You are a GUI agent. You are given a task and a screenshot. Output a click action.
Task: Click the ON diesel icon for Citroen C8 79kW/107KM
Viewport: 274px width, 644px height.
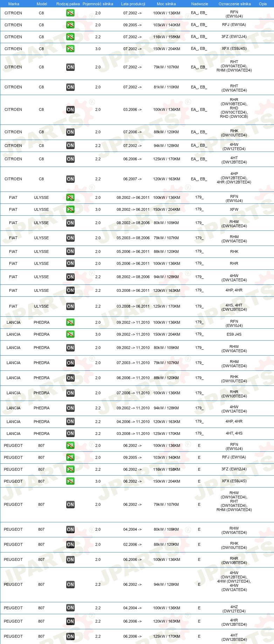click(70, 67)
